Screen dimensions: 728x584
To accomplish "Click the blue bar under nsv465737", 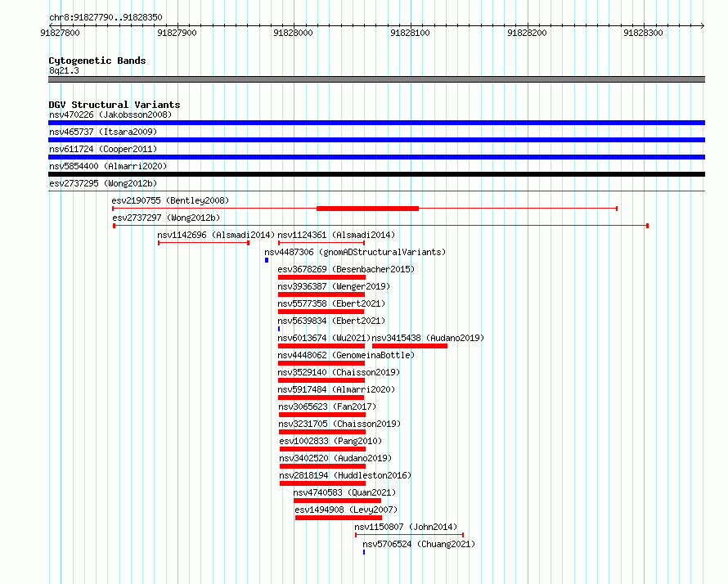I will click(376, 140).
